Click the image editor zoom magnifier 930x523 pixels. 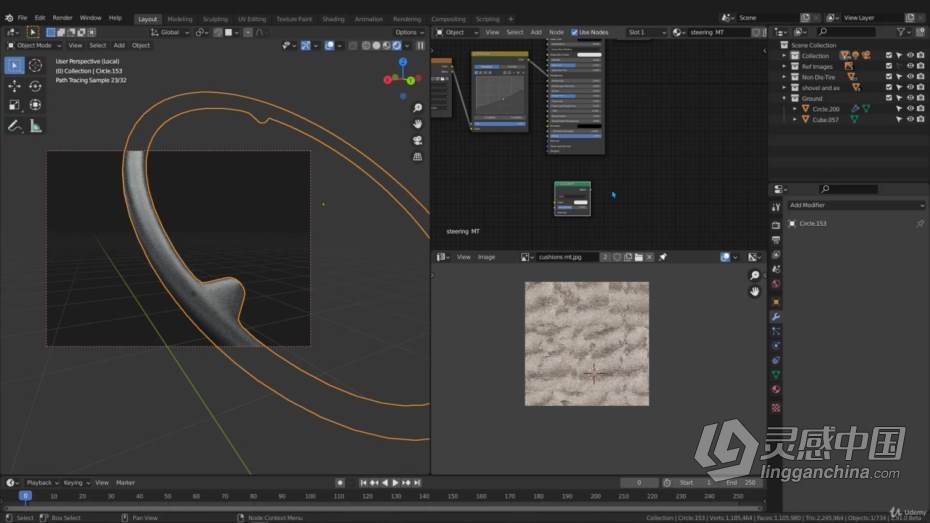(754, 275)
